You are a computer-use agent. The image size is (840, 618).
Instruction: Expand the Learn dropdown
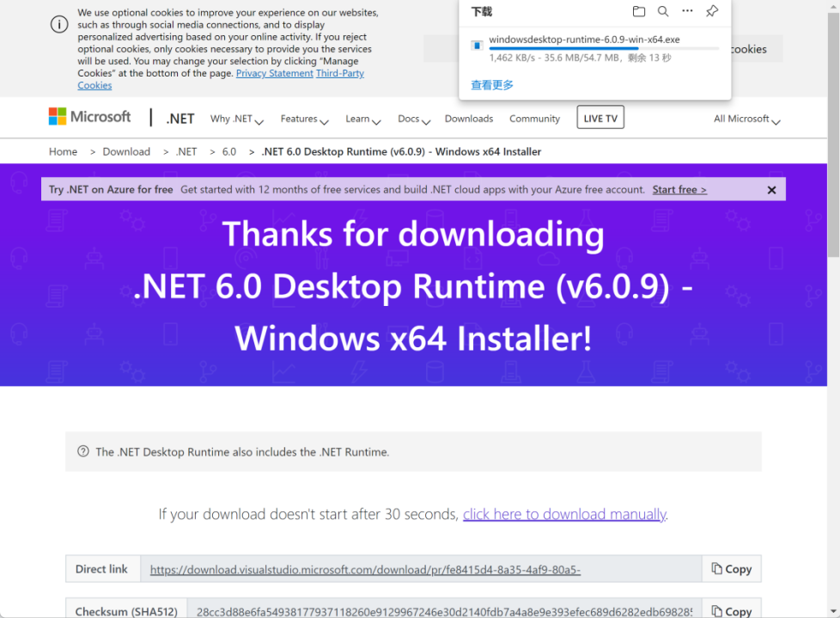coord(362,119)
